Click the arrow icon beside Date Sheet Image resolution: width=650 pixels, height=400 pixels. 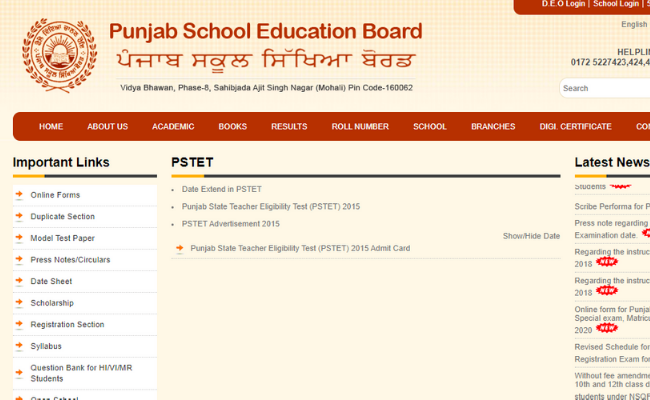(19, 281)
